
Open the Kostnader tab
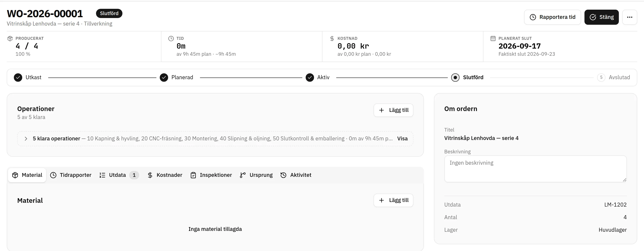click(x=165, y=175)
